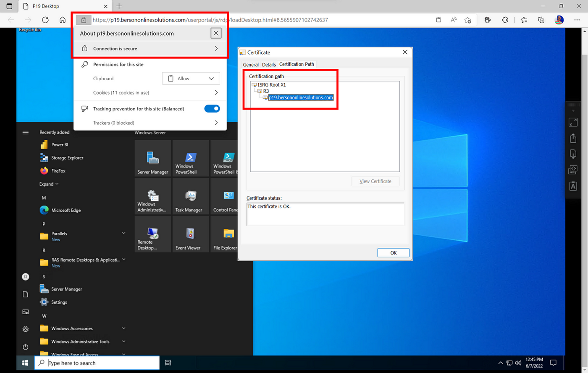Open the Start menu user account icon
The image size is (588, 373).
point(25,277)
